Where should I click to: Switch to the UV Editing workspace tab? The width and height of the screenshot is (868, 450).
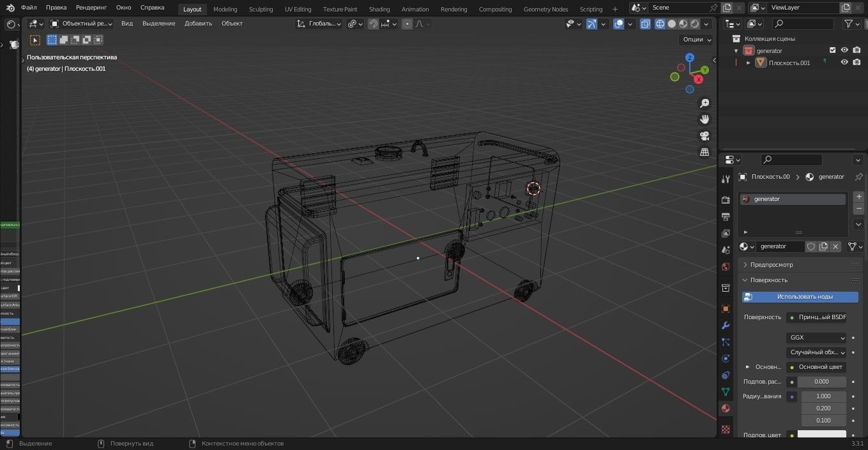click(x=298, y=9)
